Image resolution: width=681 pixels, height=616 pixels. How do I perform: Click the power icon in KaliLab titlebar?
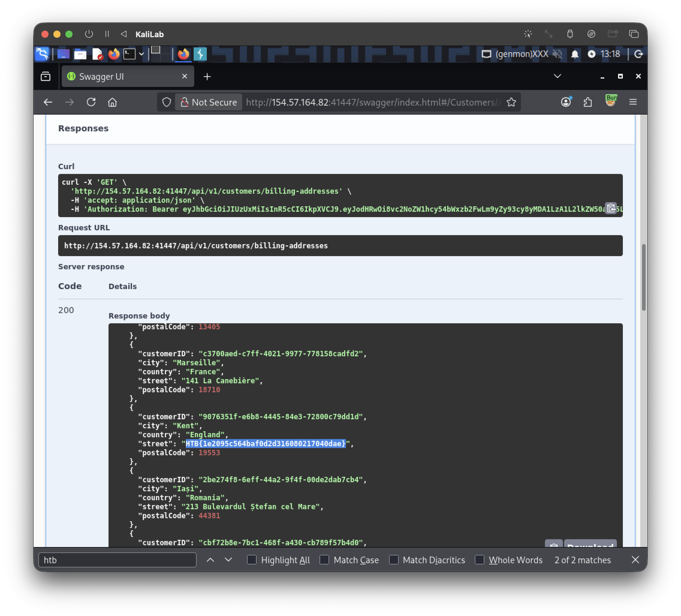point(89,34)
